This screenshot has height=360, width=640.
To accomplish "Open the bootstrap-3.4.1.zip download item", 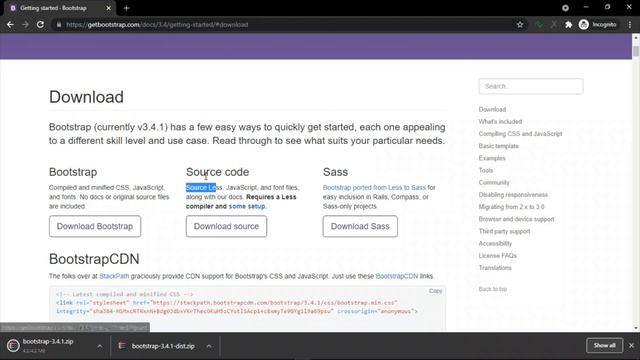I will tap(48, 345).
